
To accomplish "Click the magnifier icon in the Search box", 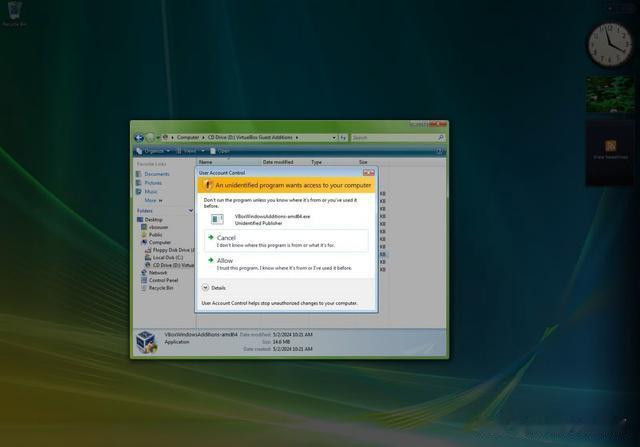I will tap(441, 138).
